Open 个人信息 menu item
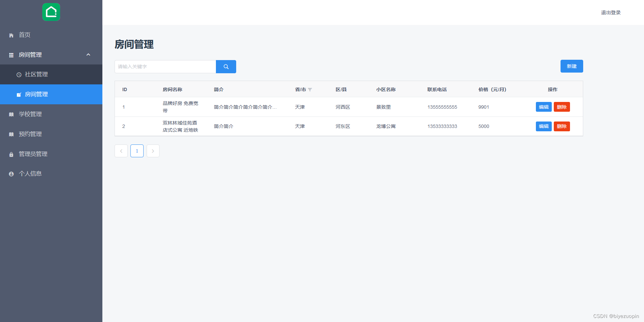 click(51, 173)
